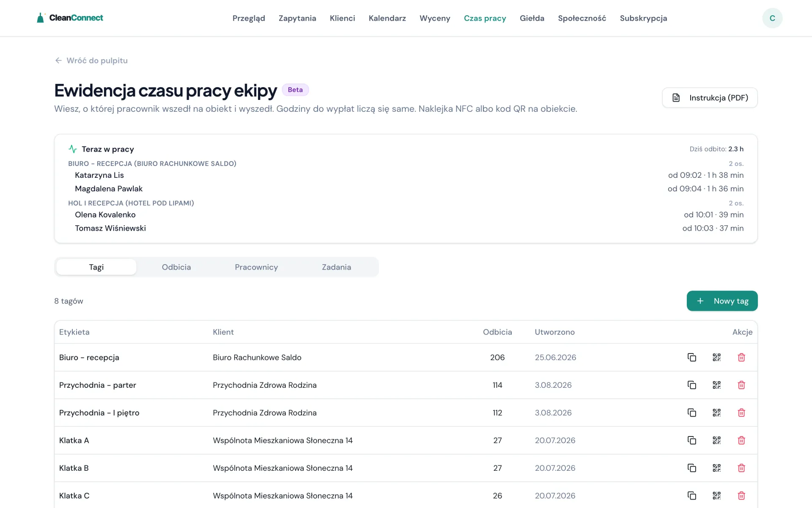The height and width of the screenshot is (508, 812).
Task: Select the Zadania tab
Action: click(x=336, y=267)
